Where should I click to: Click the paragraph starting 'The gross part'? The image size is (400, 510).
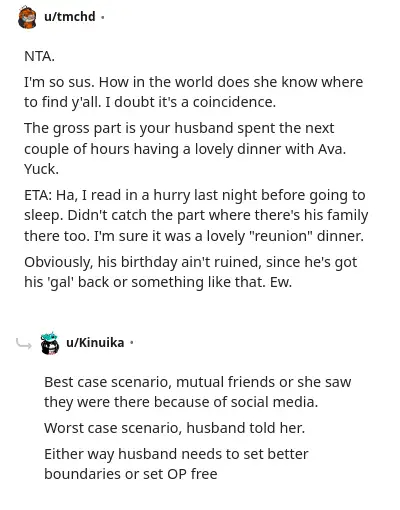[185, 148]
